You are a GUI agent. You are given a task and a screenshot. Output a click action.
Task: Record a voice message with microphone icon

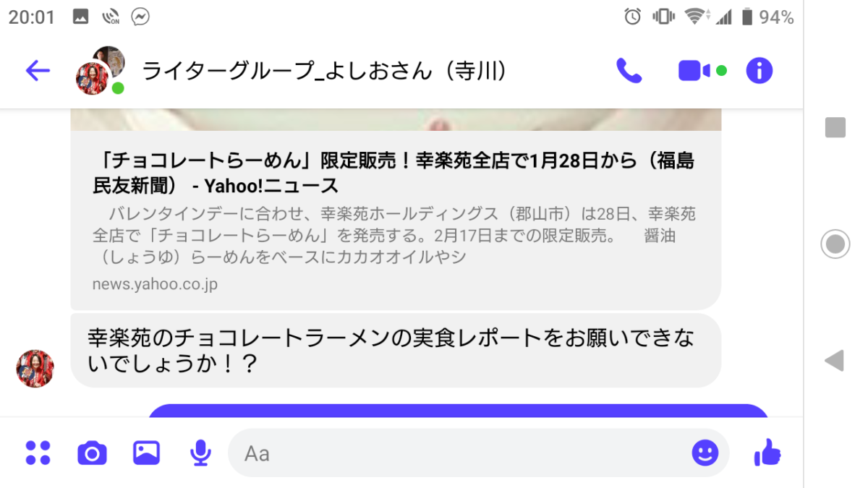point(200,453)
